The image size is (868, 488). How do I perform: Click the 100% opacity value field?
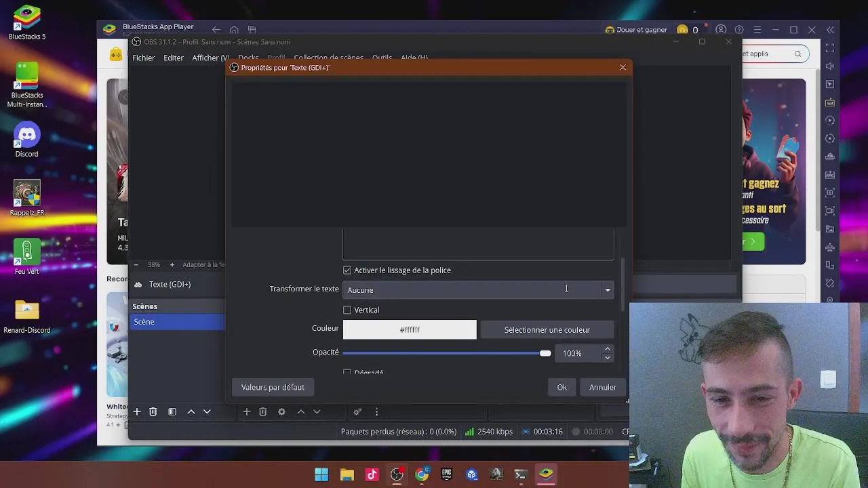tap(578, 353)
